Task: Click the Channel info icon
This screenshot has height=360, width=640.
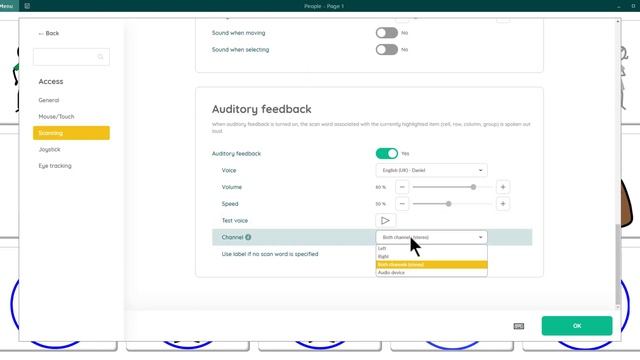Action: 248,237
